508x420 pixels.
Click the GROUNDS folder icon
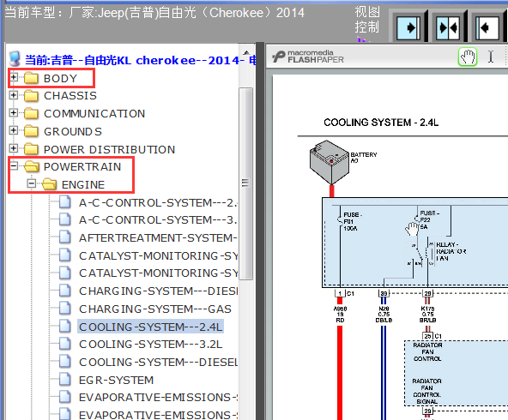pyautogui.click(x=31, y=131)
